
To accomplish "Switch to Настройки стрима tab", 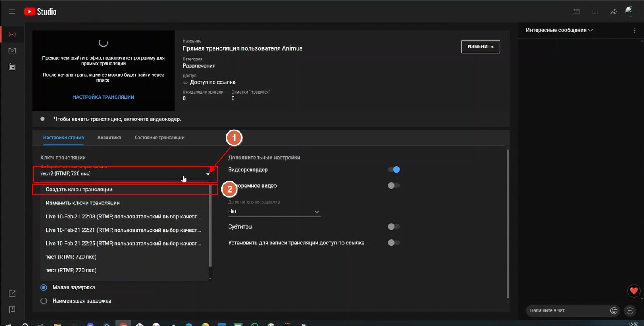I will pos(63,138).
